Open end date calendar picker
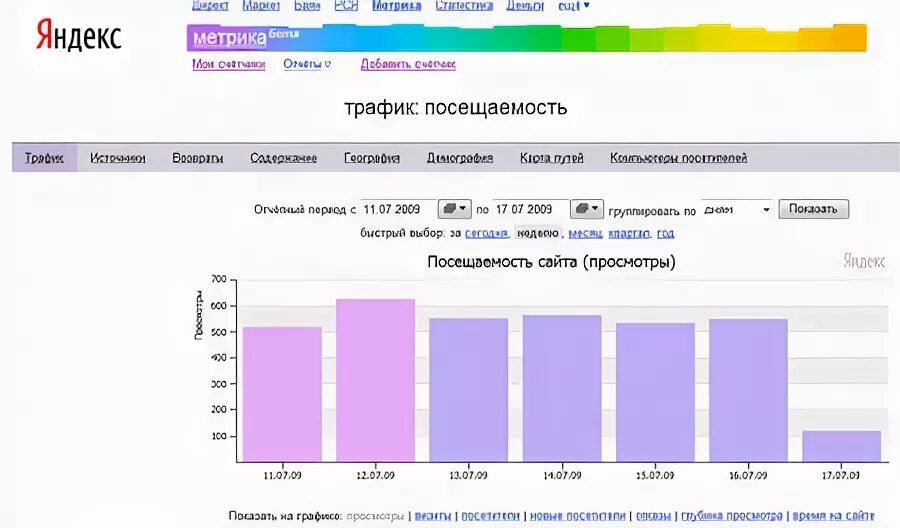 pos(587,209)
